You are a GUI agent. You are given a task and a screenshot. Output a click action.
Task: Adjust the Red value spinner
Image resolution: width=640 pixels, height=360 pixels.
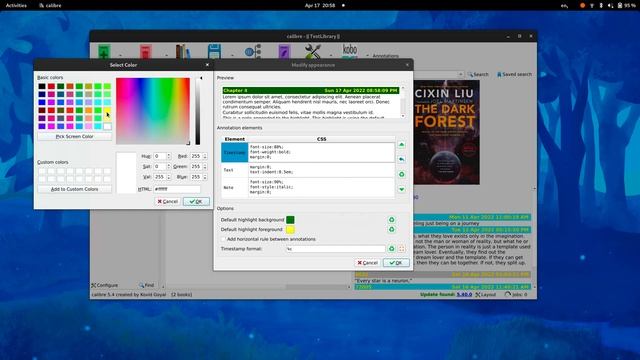tap(205, 156)
